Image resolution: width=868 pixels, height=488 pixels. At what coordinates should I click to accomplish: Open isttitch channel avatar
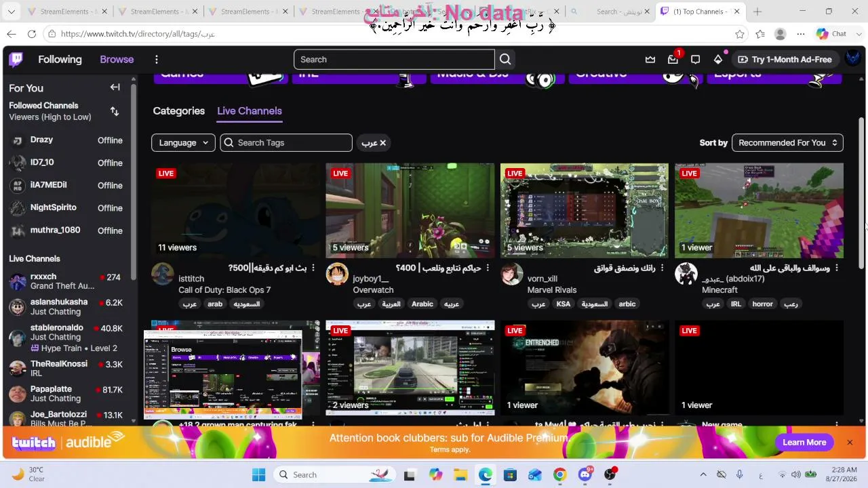click(163, 274)
